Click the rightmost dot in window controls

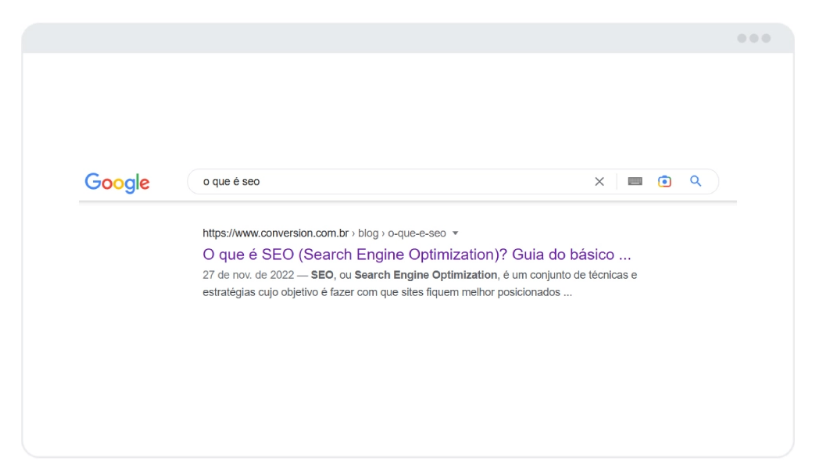click(x=766, y=38)
